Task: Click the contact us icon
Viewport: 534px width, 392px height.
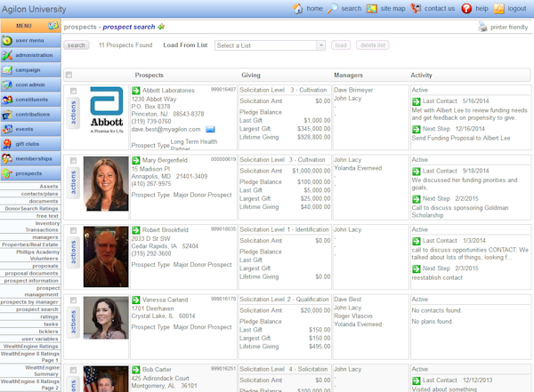Action: (x=416, y=9)
